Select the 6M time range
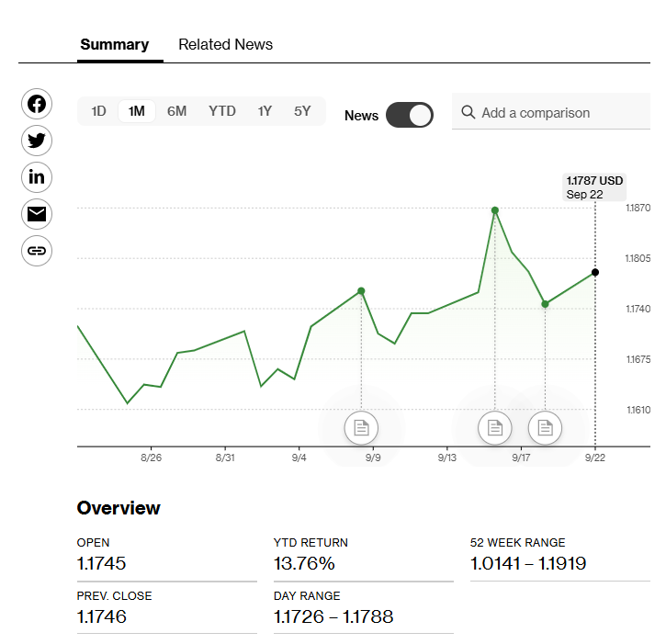Viewport: 666px width, 644px height. 176,111
